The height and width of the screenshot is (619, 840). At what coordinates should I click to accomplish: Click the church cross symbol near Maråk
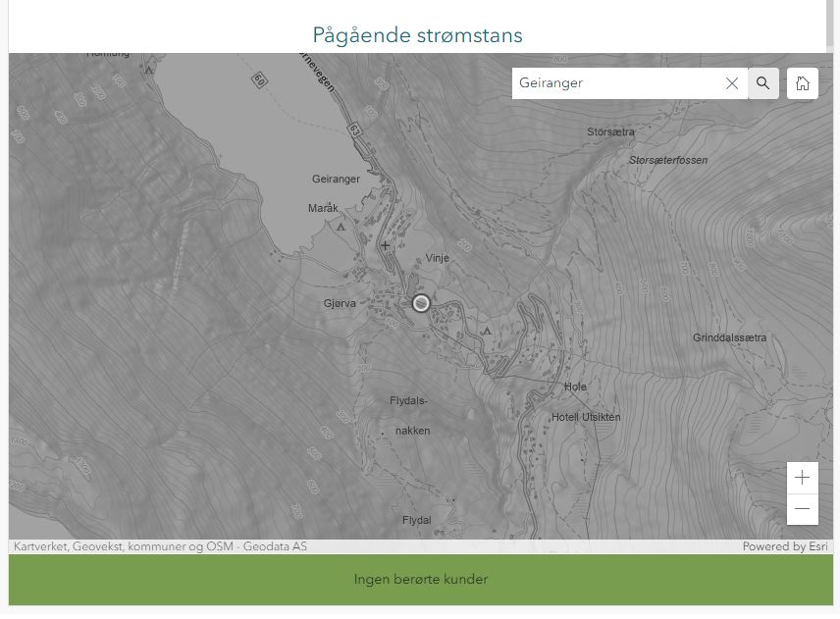[x=386, y=245]
